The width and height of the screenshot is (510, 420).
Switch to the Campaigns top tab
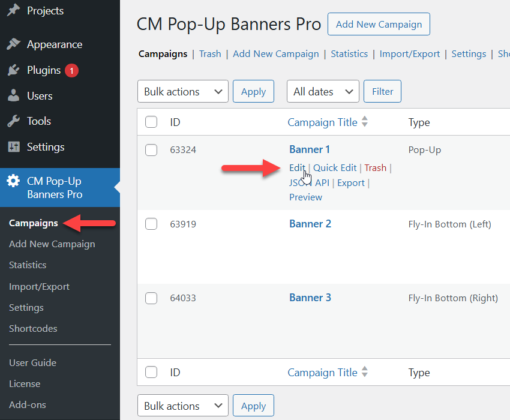point(163,53)
